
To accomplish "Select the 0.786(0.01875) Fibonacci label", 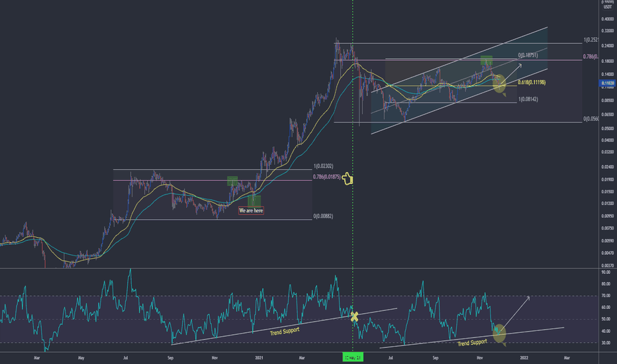I will pyautogui.click(x=326, y=177).
